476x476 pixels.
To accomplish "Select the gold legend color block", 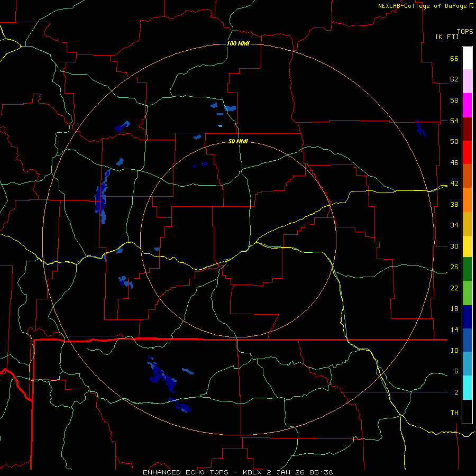I will 467,224.
